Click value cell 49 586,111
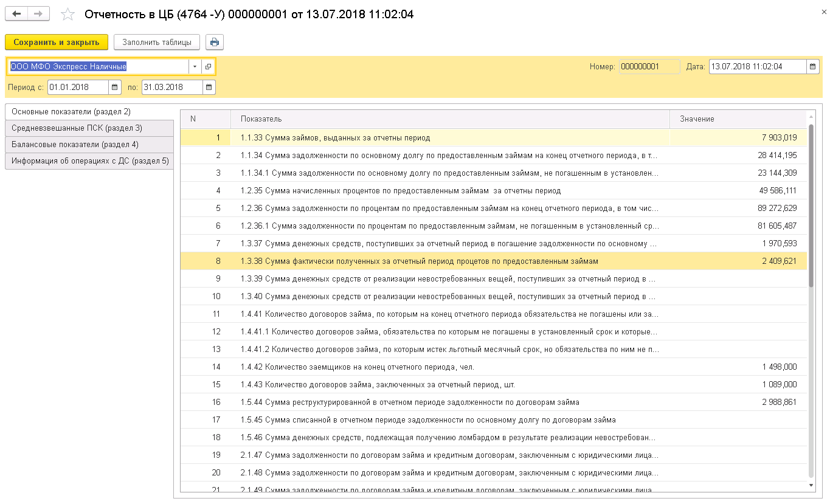The image size is (830, 504). (738, 191)
